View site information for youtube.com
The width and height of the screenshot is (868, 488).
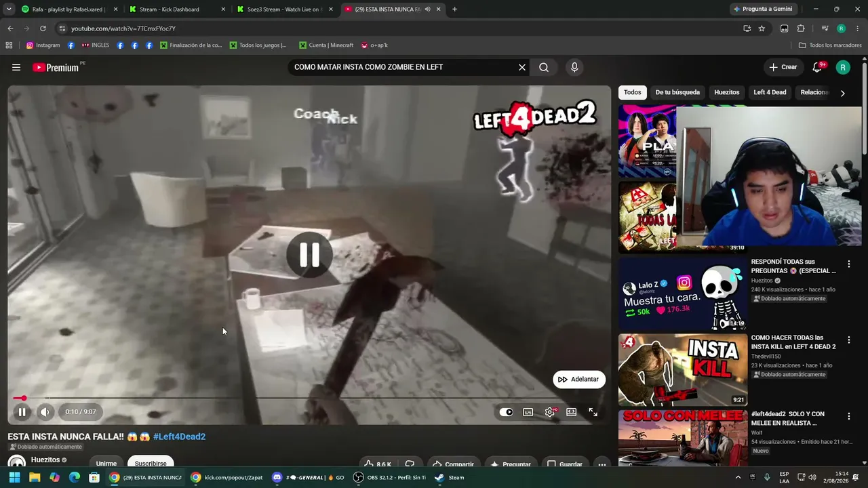click(x=62, y=28)
